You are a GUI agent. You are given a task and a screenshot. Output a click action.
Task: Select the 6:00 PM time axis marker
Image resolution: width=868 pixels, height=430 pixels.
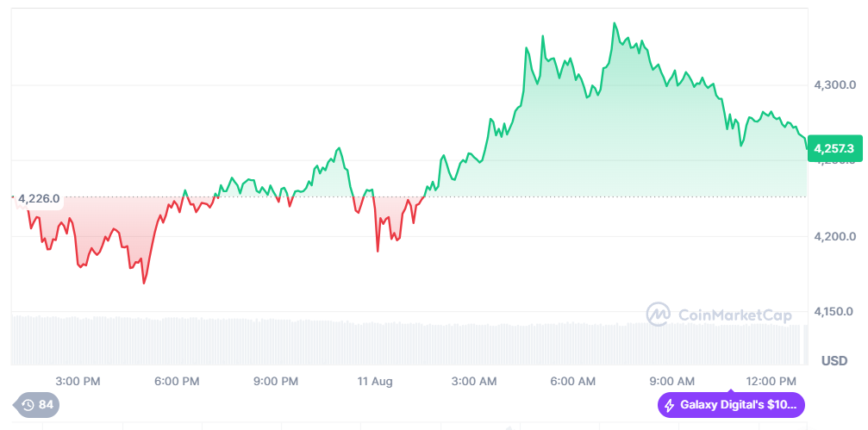(x=177, y=381)
